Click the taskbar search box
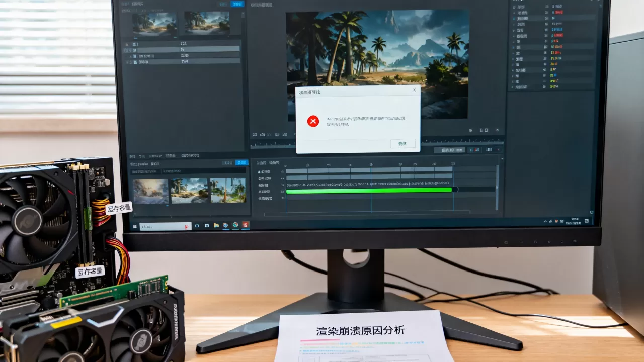The height and width of the screenshot is (362, 644). (x=165, y=226)
